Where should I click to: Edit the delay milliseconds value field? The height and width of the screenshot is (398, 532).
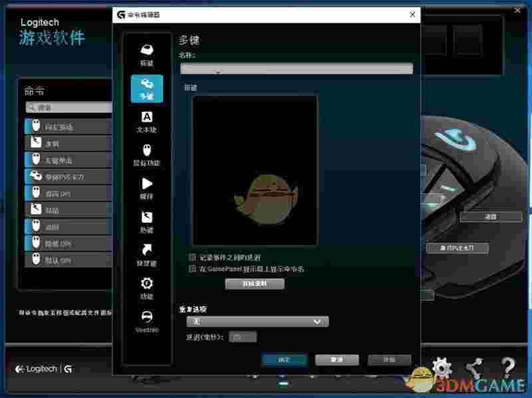tap(241, 336)
